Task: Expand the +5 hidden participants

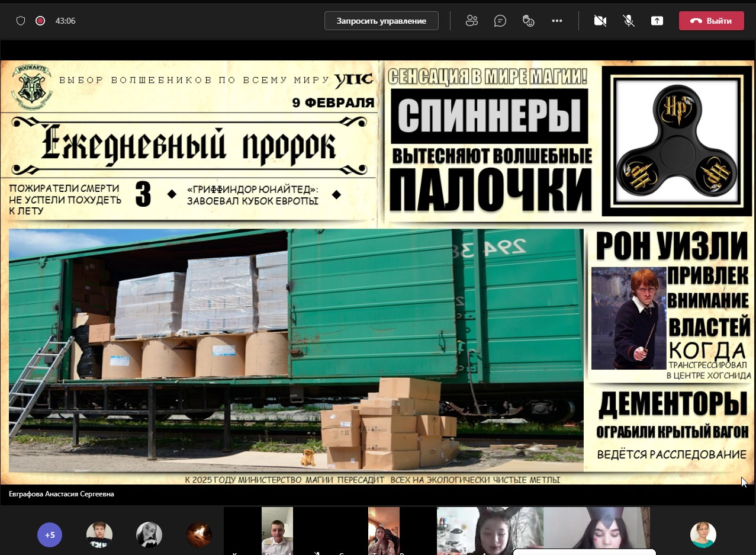Action: [50, 535]
